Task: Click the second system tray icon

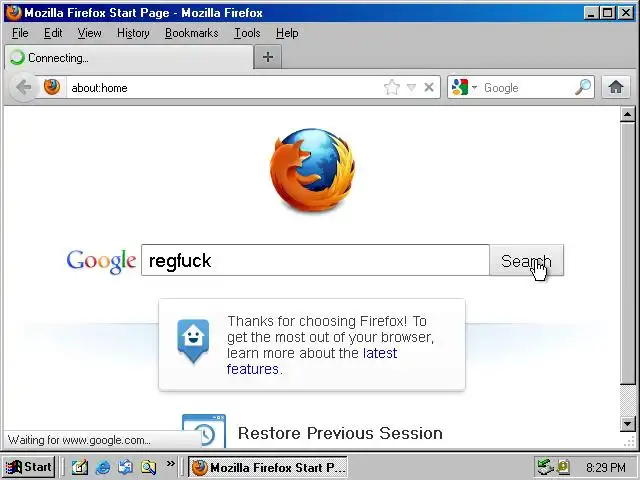Action: (x=563, y=467)
